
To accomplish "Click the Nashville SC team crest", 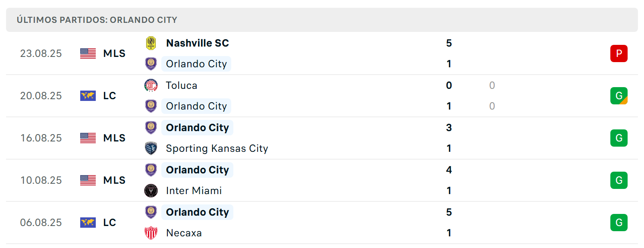I will [x=151, y=43].
